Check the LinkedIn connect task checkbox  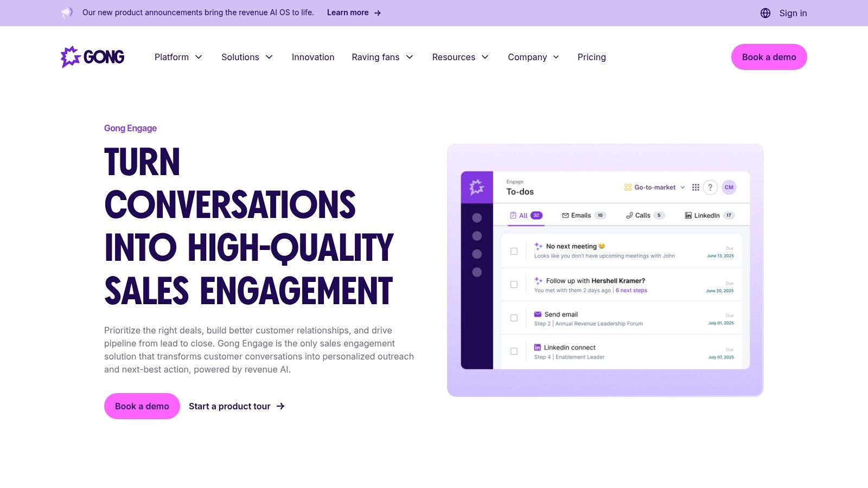pyautogui.click(x=514, y=351)
